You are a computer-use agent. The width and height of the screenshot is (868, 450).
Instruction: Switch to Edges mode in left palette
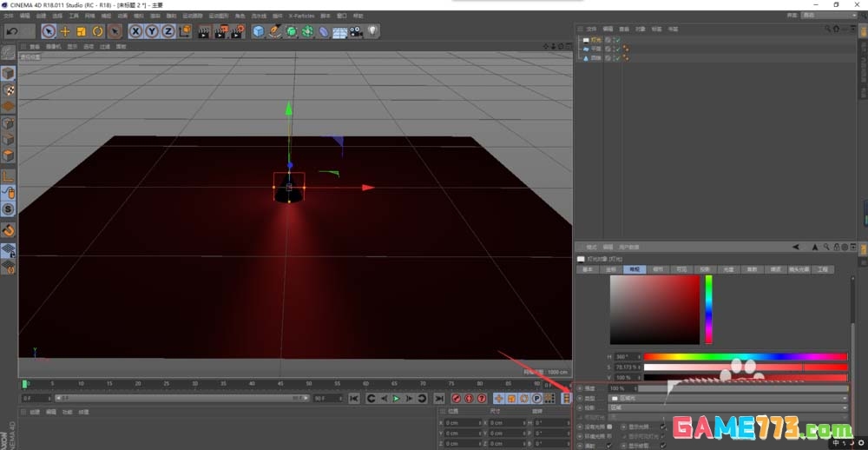9,140
